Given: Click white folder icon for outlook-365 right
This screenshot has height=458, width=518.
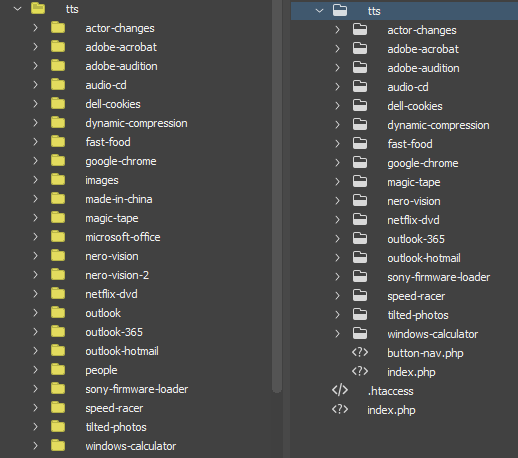Looking at the screenshot, I should coord(360,239).
